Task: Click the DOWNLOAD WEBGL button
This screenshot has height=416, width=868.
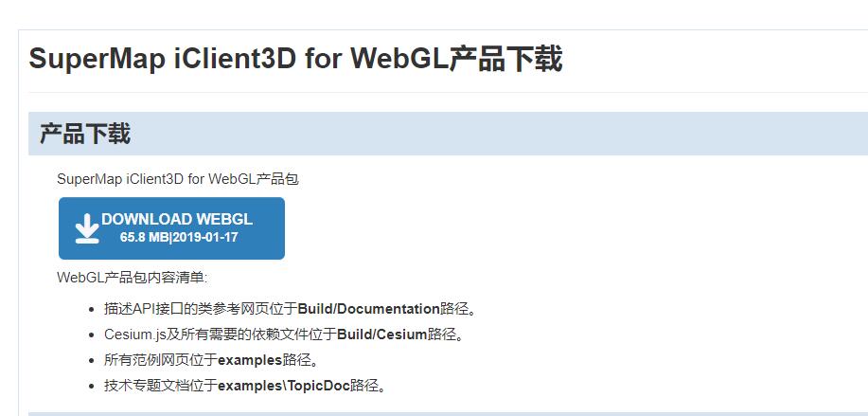Action: 171,228
